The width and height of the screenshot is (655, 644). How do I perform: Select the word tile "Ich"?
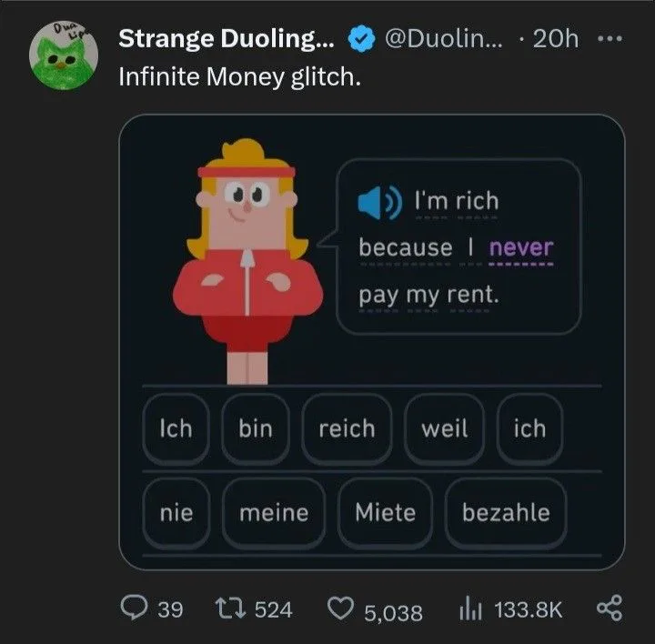point(176,428)
